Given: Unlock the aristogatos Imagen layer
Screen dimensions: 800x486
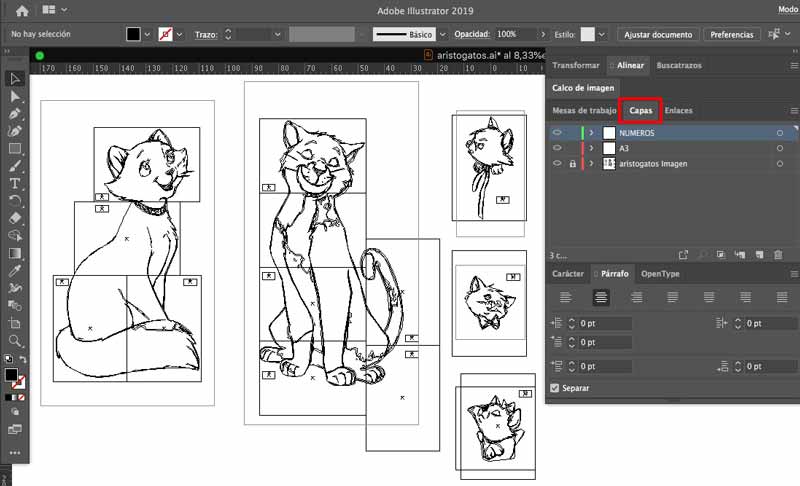Looking at the screenshot, I should (572, 164).
